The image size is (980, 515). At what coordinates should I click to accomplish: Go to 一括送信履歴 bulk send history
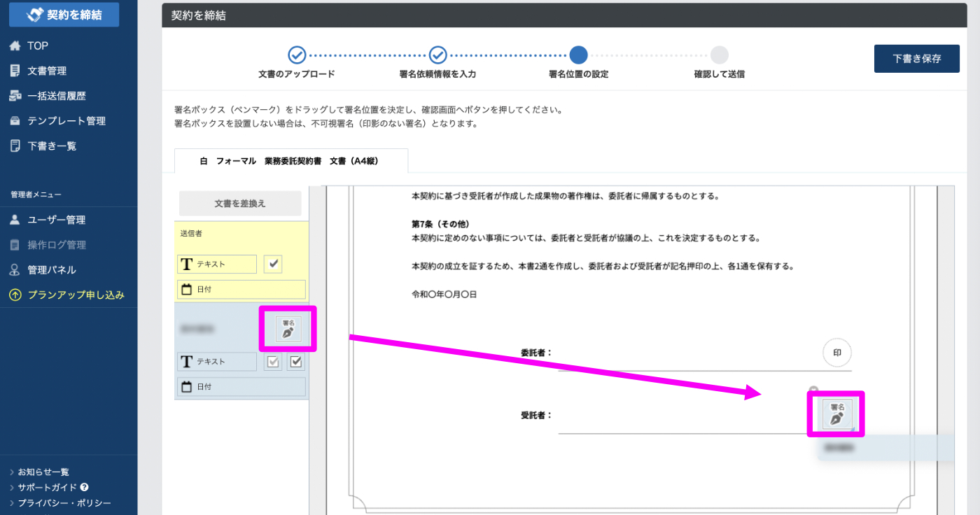click(56, 96)
